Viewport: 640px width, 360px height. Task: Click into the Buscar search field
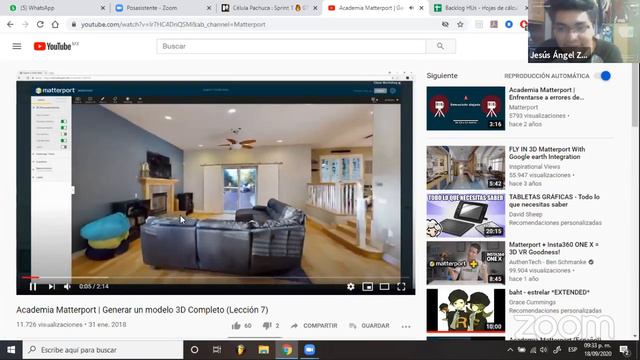pyautogui.click(x=291, y=46)
